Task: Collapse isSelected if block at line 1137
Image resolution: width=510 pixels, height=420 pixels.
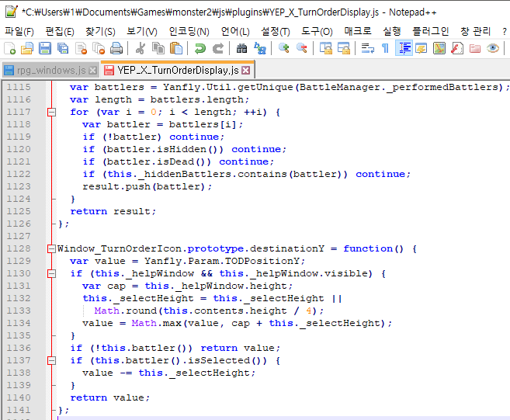Action: pyautogui.click(x=51, y=360)
